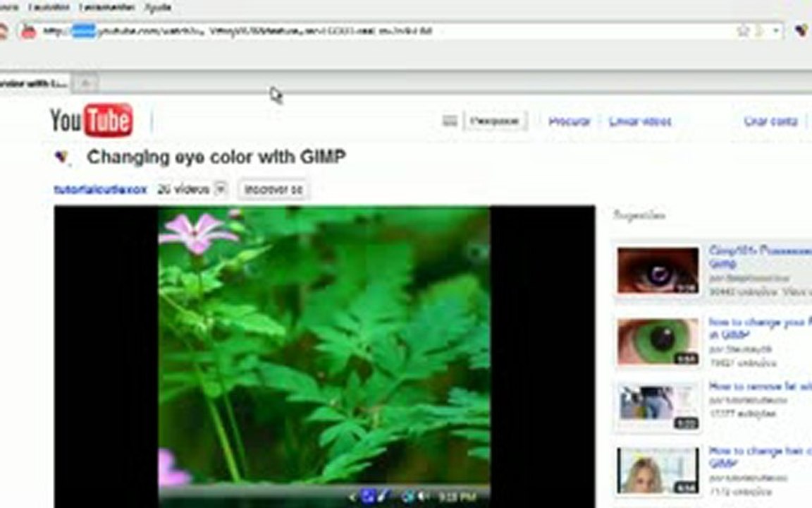Screen dimensions: 812x508
Task: Open the 'How to remove fat' video link
Action: tap(761, 387)
